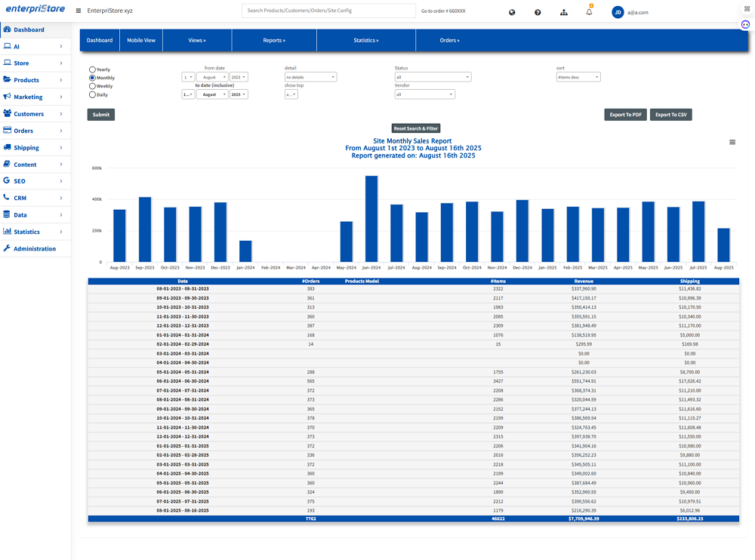Click the Orders credit card icon
Screen dimensions: 755x560
click(x=8, y=130)
